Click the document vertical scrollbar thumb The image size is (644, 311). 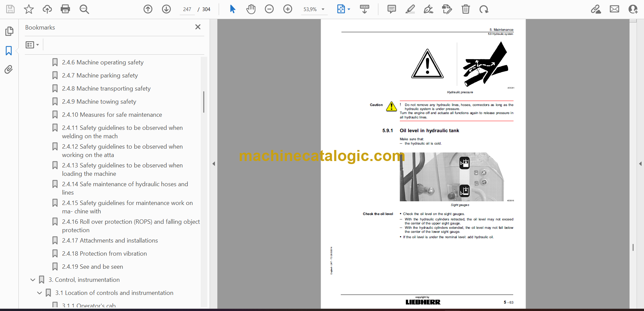tap(633, 247)
